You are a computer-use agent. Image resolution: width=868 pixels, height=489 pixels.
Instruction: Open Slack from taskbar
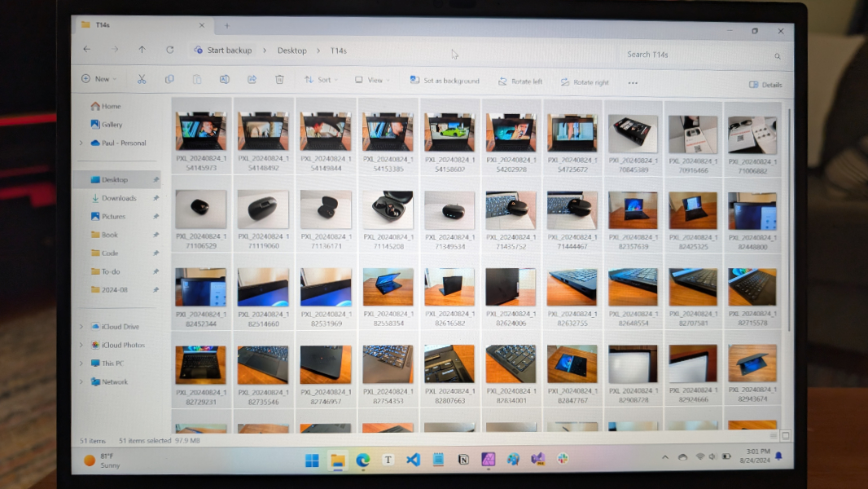563,459
